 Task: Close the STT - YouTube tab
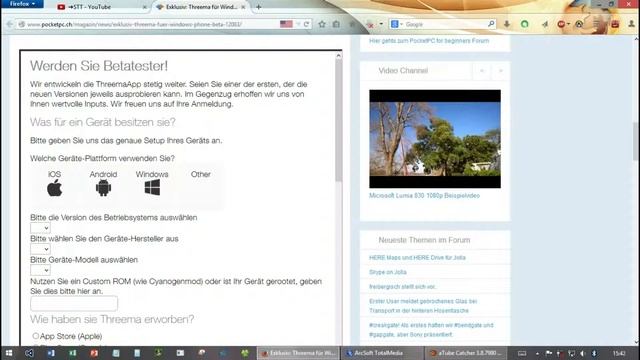(144, 7)
